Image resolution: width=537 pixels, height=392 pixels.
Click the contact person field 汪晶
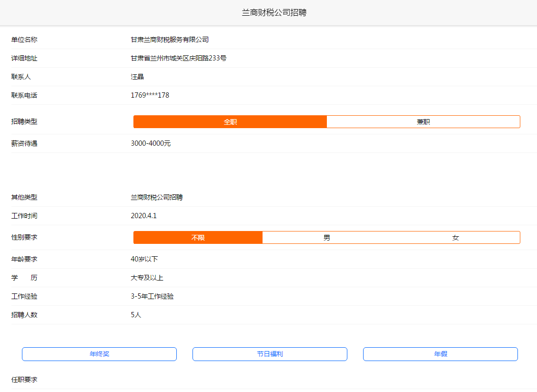tap(137, 77)
